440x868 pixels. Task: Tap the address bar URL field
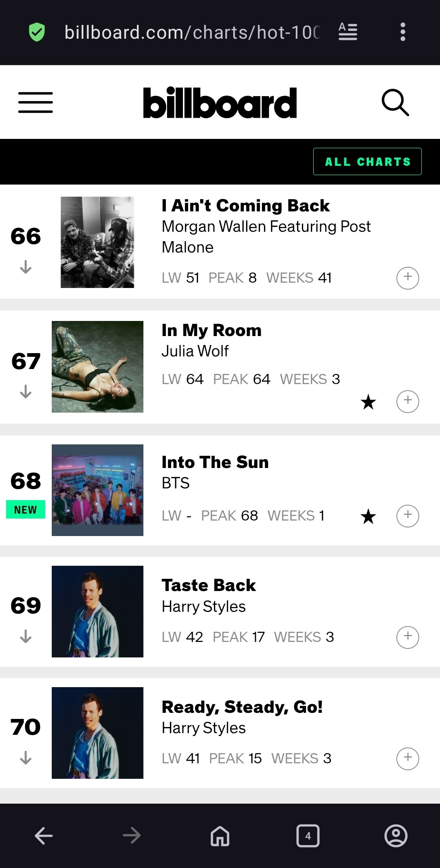[x=192, y=32]
